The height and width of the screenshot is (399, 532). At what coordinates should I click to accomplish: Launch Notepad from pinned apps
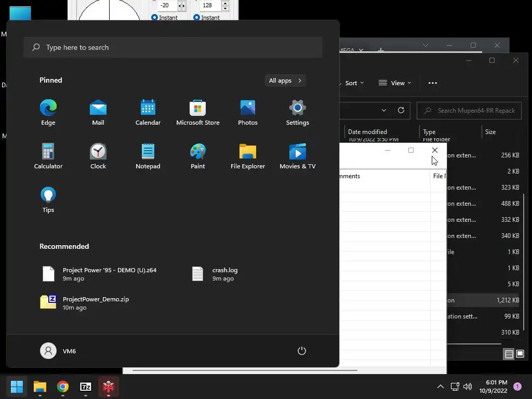148,156
